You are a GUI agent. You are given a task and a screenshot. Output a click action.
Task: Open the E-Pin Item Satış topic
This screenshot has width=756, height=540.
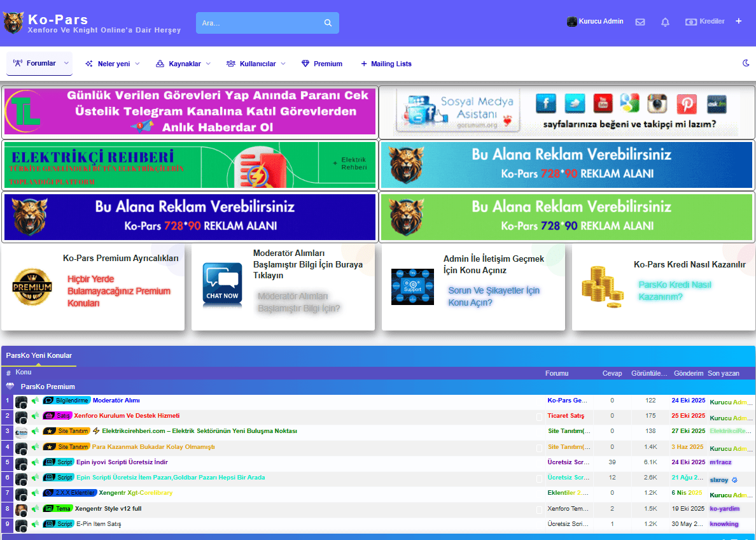(x=99, y=523)
